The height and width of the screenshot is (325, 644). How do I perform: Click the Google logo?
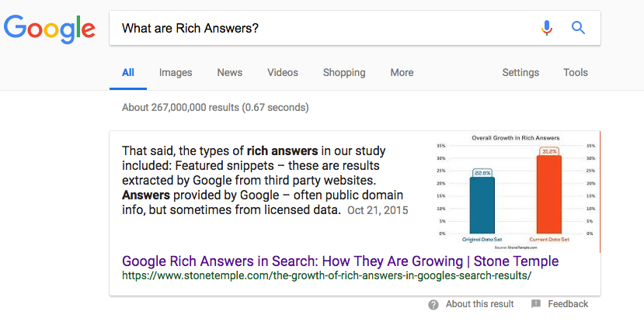(50, 29)
